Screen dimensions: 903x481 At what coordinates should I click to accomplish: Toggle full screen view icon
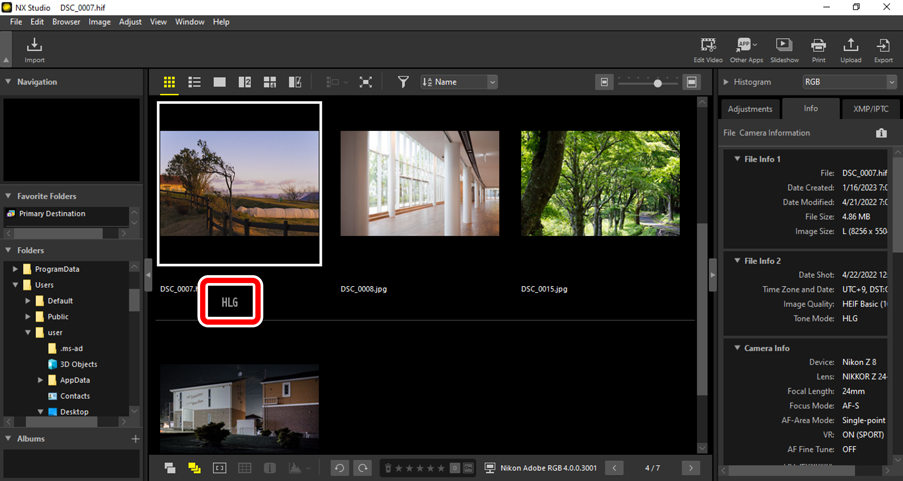366,82
